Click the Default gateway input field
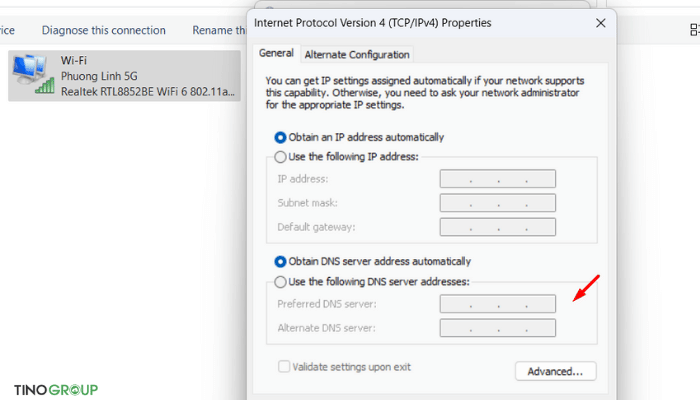The width and height of the screenshot is (700, 400). tap(498, 227)
